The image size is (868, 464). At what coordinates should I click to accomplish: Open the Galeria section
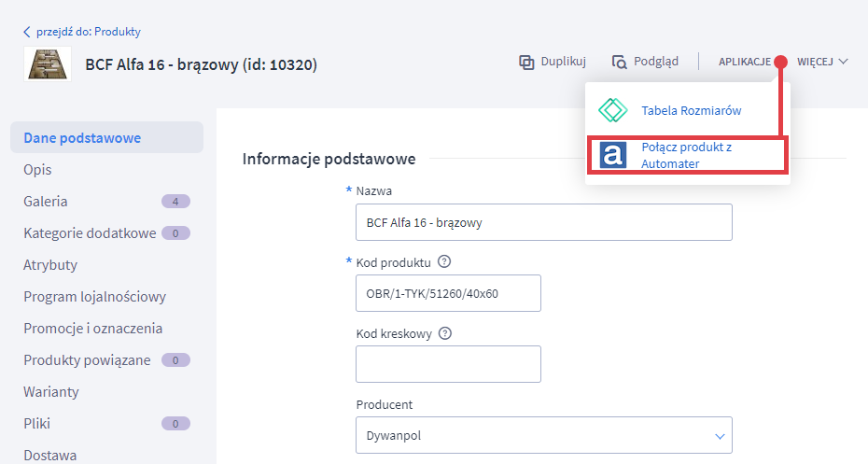46,201
